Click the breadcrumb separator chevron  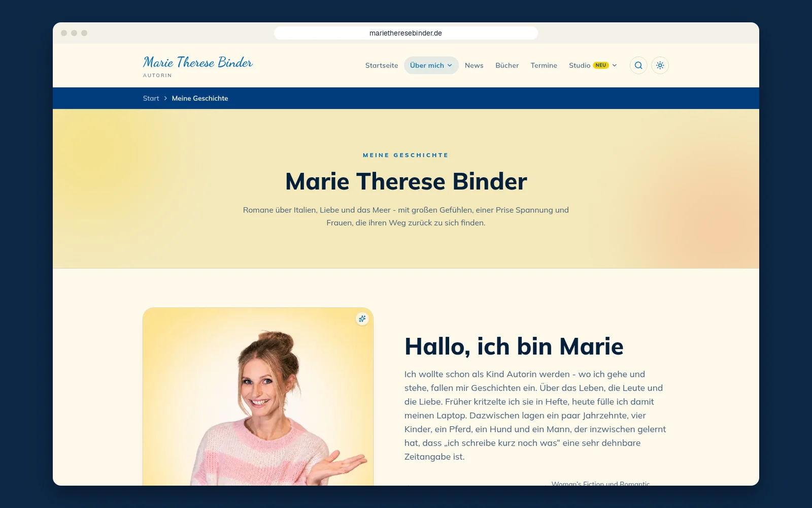(165, 99)
